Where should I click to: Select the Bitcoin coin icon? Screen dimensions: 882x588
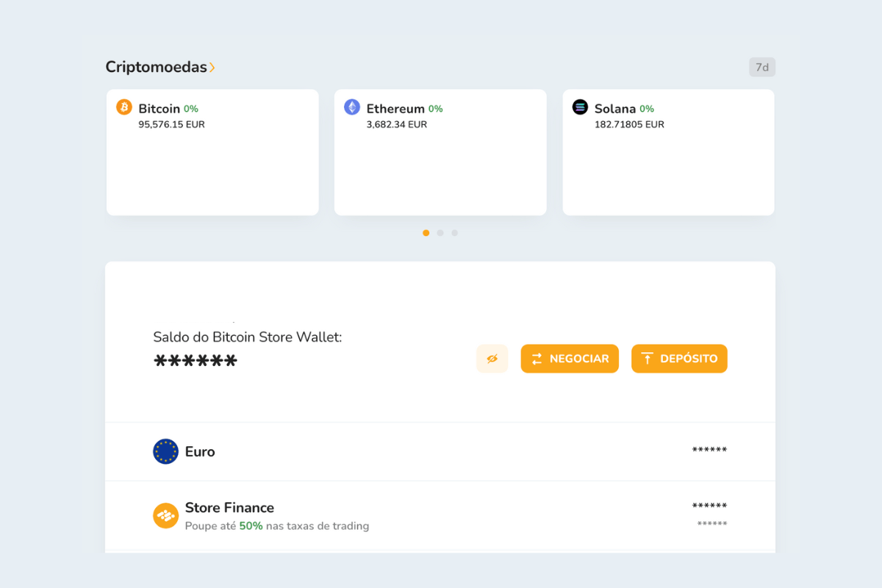click(x=123, y=108)
